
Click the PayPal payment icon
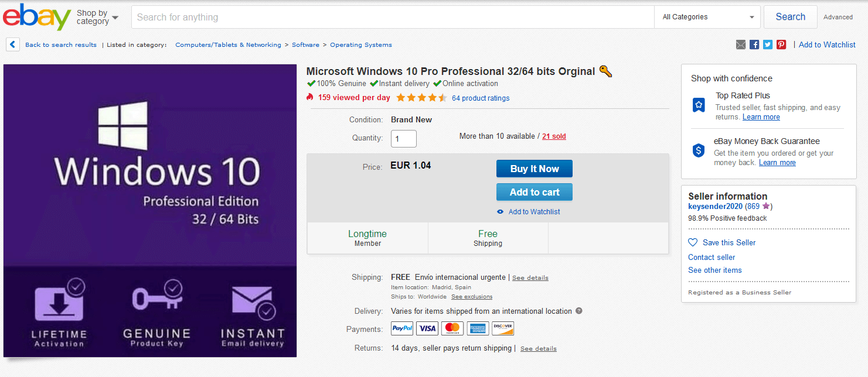tap(402, 328)
